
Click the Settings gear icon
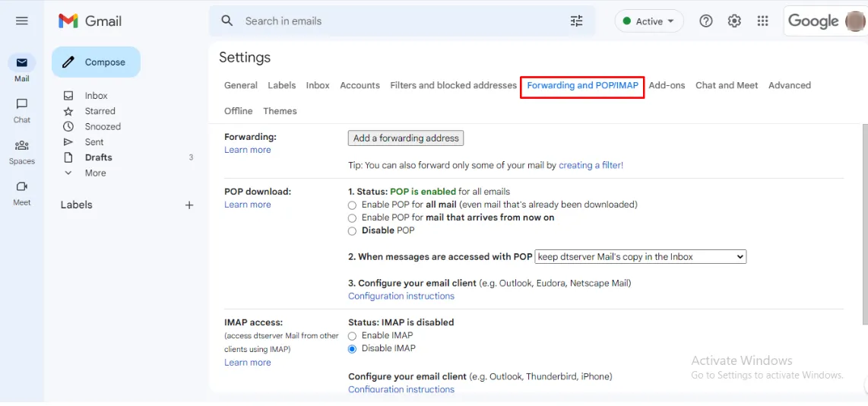tap(734, 21)
